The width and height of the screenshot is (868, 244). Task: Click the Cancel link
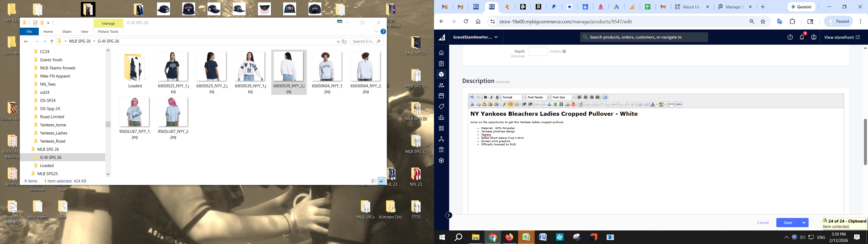point(762,223)
